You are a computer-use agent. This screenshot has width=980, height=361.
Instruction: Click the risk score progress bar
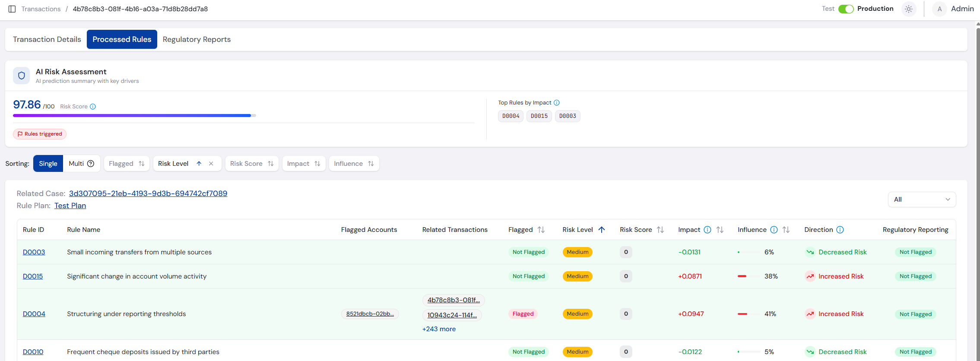click(x=134, y=116)
